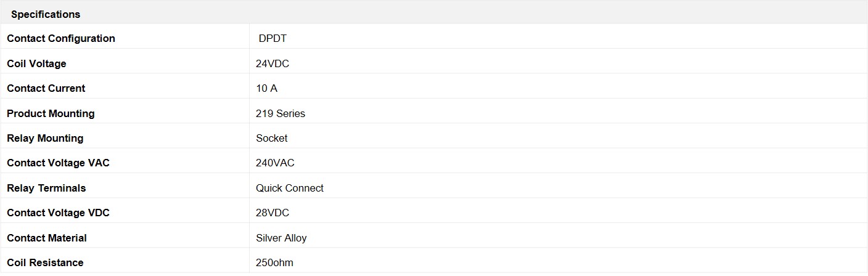Click the DPDT value cell

pos(272,38)
